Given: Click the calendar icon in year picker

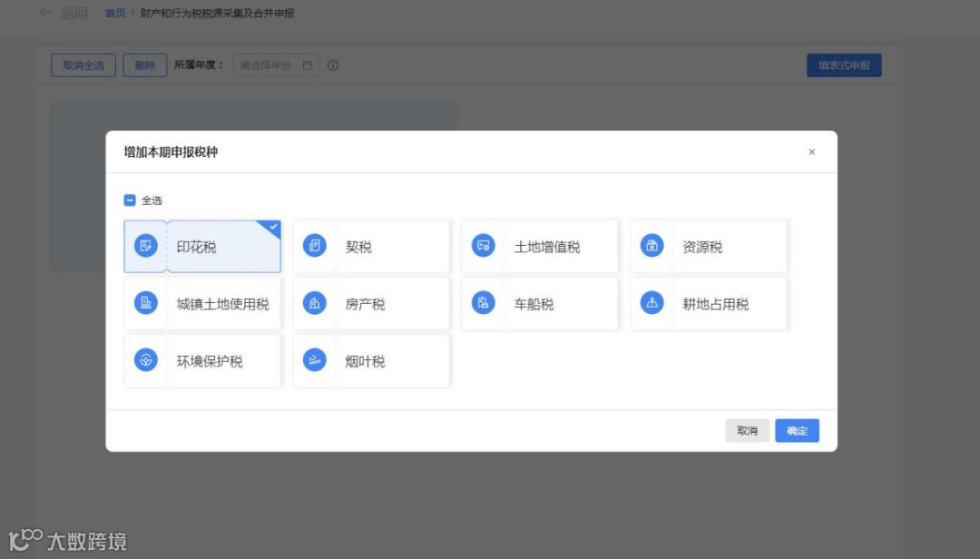Looking at the screenshot, I should pos(308,65).
